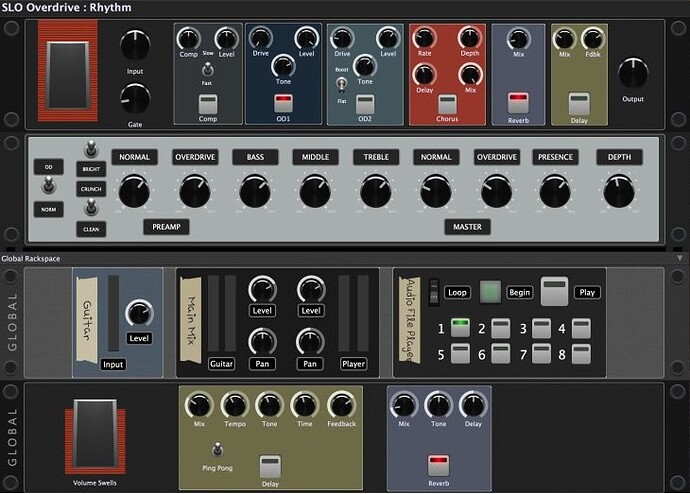Image resolution: width=690 pixels, height=494 pixels.
Task: Click the small switch left of Loop
Action: click(433, 292)
